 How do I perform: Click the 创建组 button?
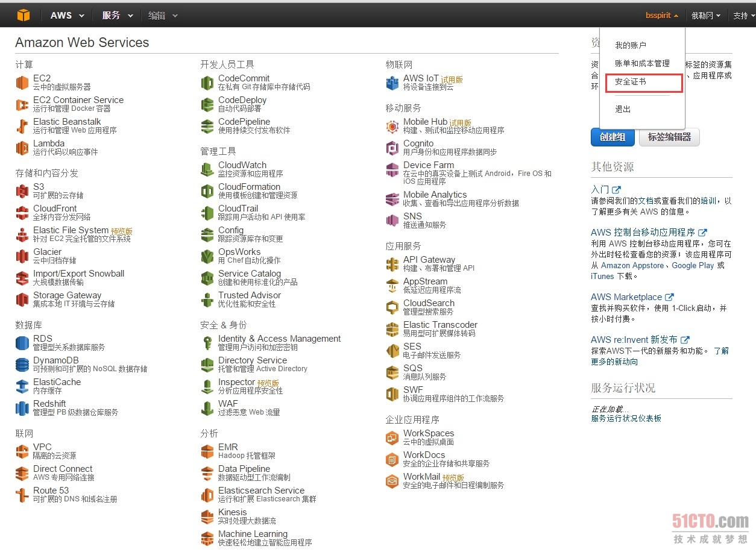[x=613, y=137]
